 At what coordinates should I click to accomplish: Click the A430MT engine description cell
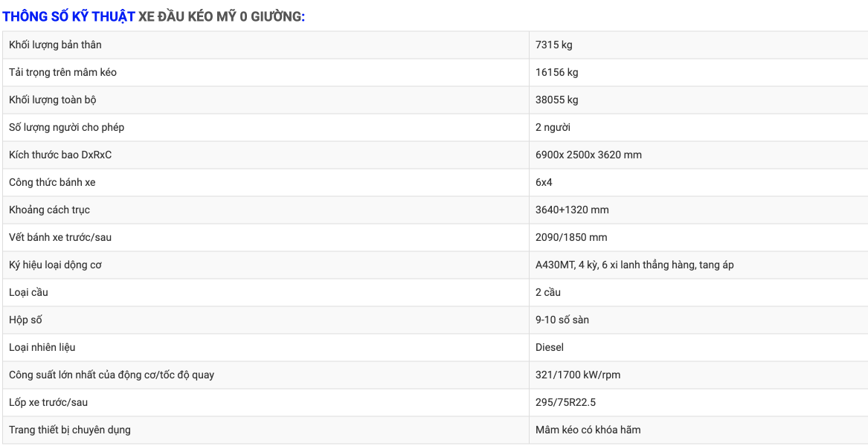pos(698,265)
